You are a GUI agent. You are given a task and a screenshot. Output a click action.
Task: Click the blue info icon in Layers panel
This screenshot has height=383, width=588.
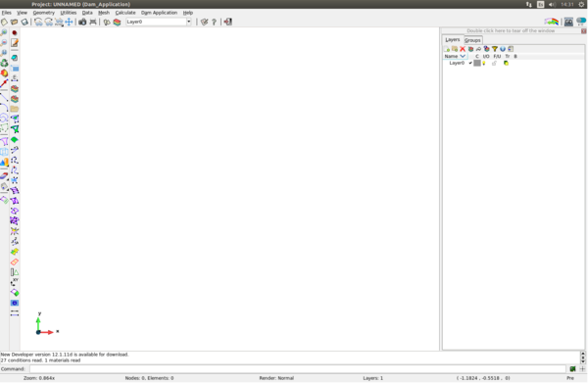[503, 49]
